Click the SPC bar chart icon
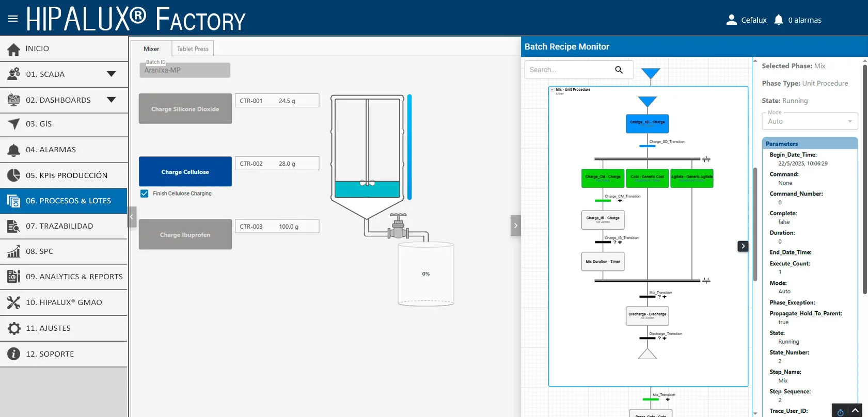 click(x=14, y=251)
